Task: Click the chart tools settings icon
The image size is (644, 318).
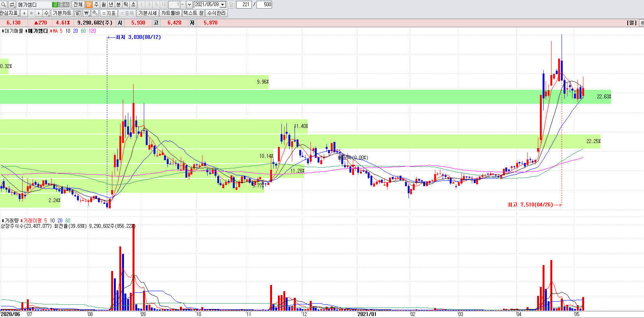Action: [78, 13]
